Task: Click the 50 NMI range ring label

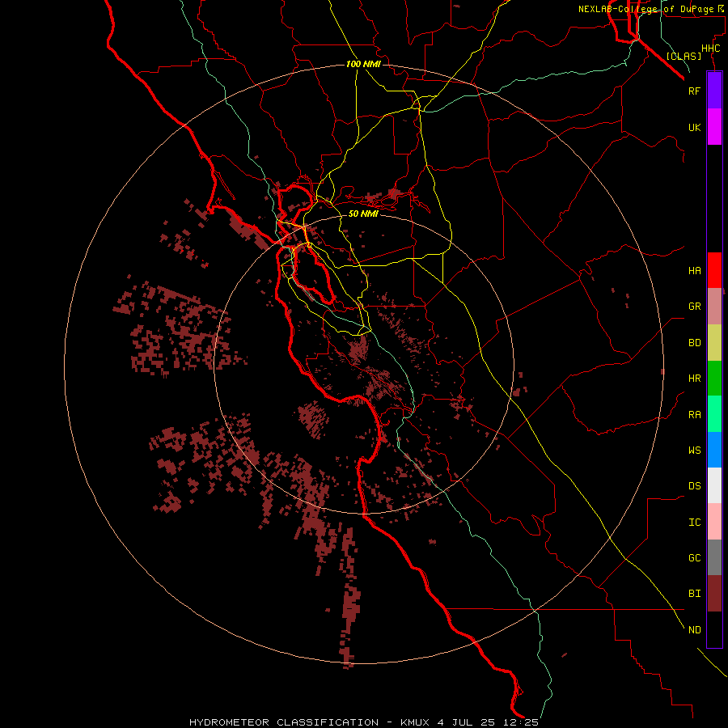Action: click(x=363, y=214)
